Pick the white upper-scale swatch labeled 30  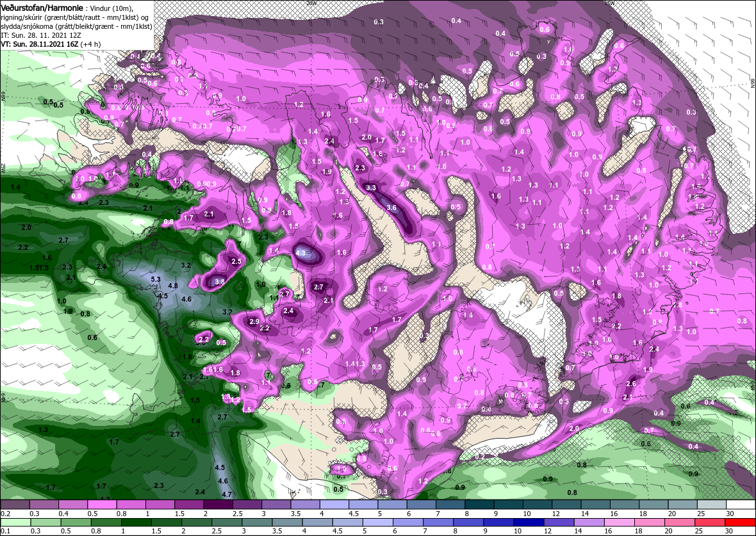point(741,505)
